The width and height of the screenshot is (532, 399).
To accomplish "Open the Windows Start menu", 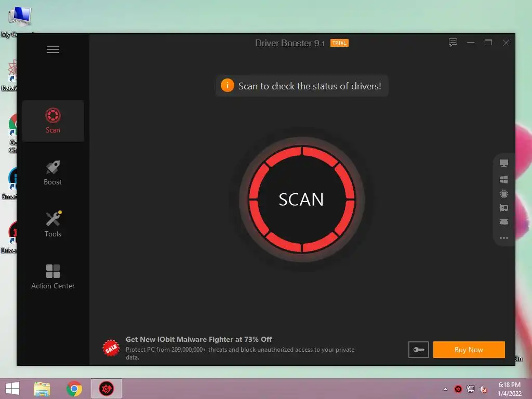I will (x=12, y=389).
